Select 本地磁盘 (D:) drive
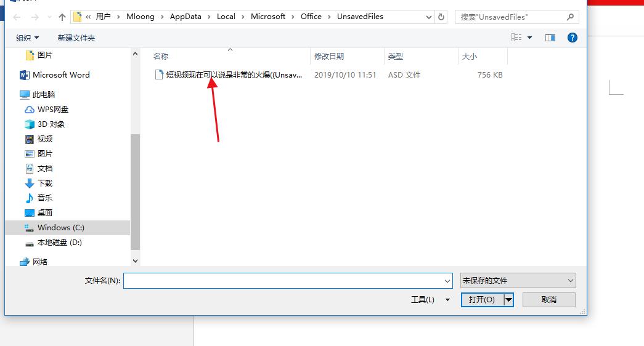 point(60,242)
